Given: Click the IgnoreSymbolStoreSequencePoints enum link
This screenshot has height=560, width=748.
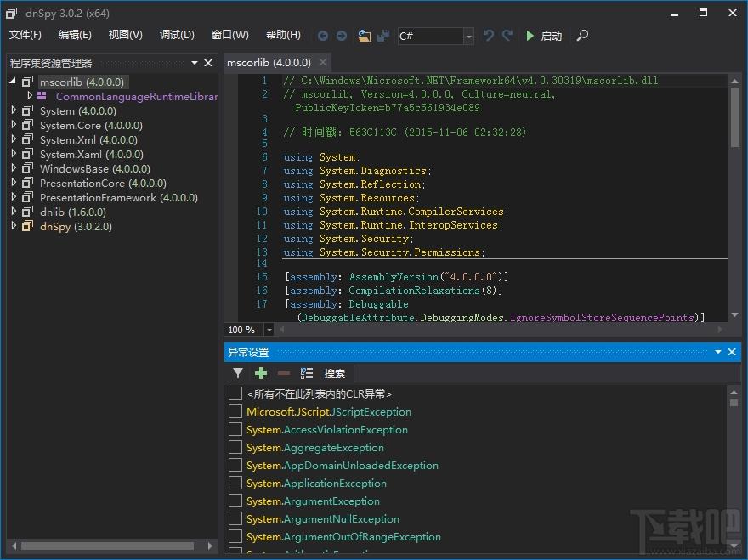Looking at the screenshot, I should point(602,317).
